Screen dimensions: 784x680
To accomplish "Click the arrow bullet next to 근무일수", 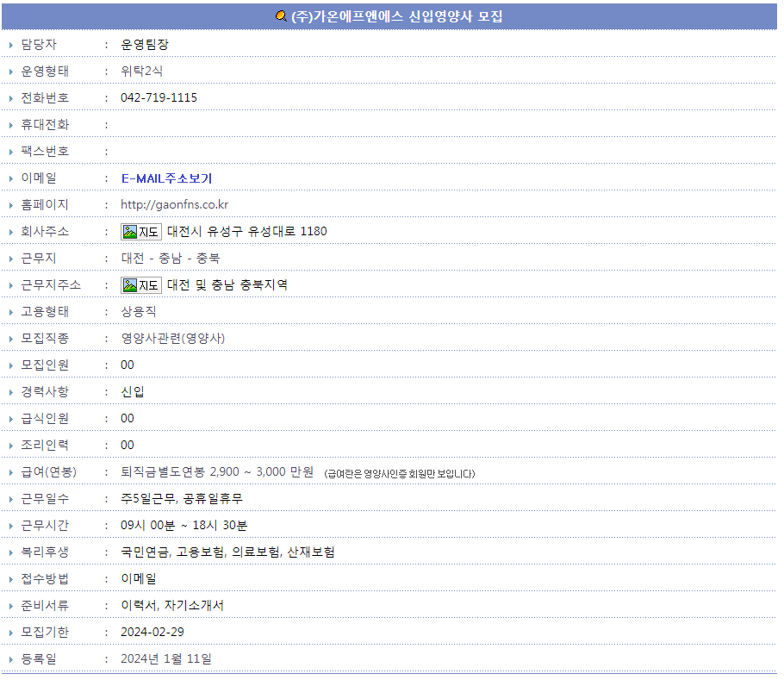I will (x=10, y=500).
